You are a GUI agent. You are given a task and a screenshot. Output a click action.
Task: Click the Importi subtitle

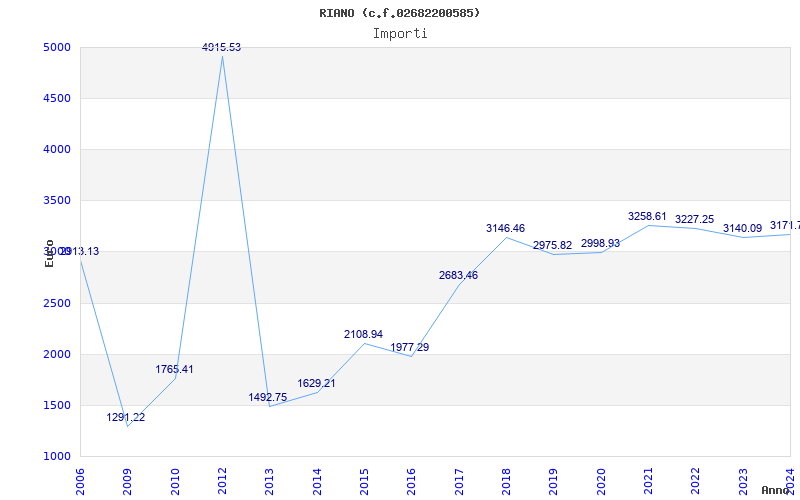[399, 34]
